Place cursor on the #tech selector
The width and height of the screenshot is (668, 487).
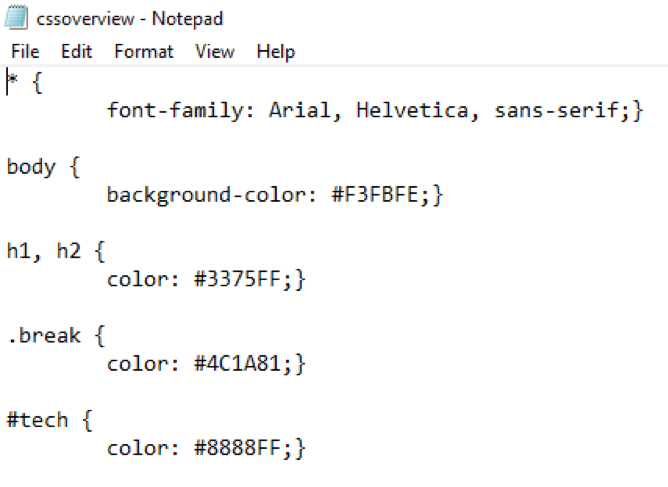point(49,420)
